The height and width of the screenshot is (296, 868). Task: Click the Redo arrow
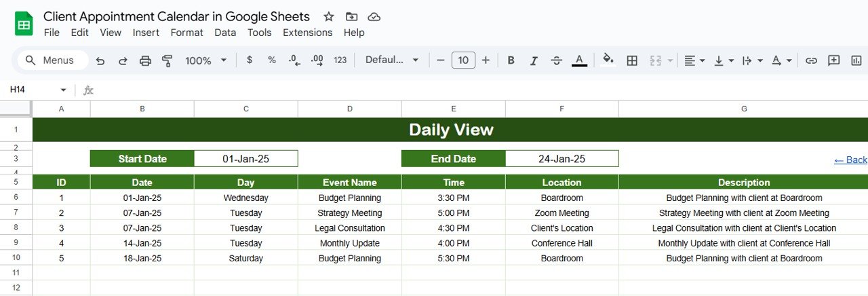point(123,60)
